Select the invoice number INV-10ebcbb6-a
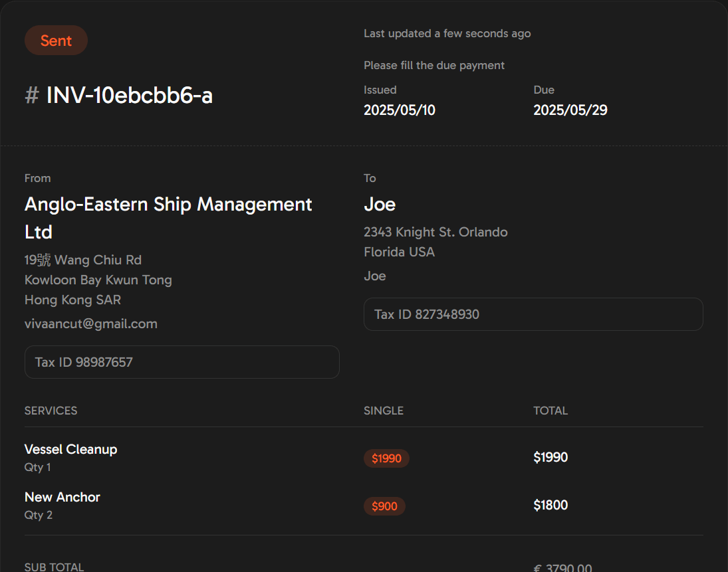The width and height of the screenshot is (728, 572). coord(130,96)
